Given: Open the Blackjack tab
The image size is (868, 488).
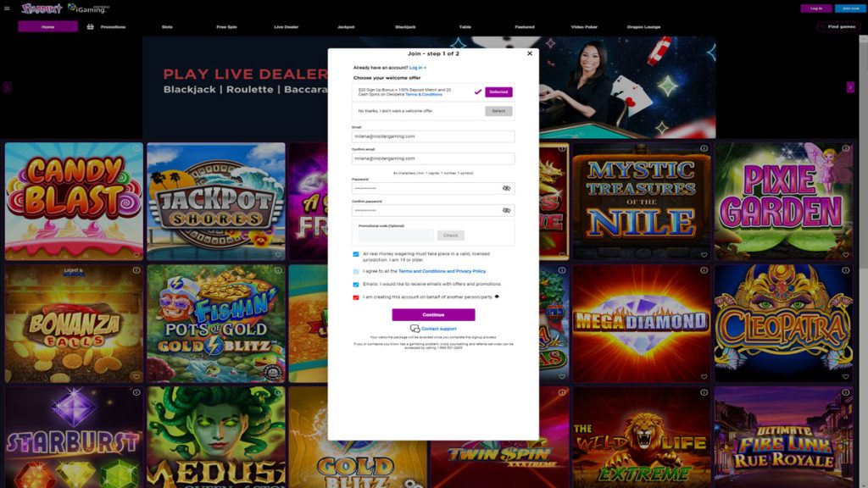Looking at the screenshot, I should (x=405, y=26).
